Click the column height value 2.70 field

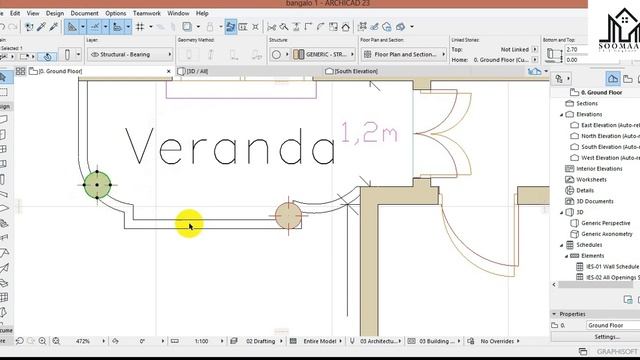[576, 49]
